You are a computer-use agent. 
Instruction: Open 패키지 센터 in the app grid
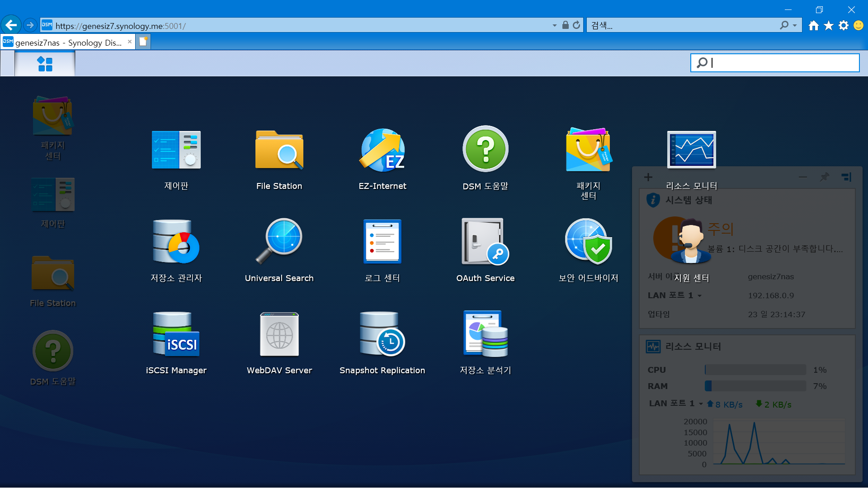(x=588, y=150)
